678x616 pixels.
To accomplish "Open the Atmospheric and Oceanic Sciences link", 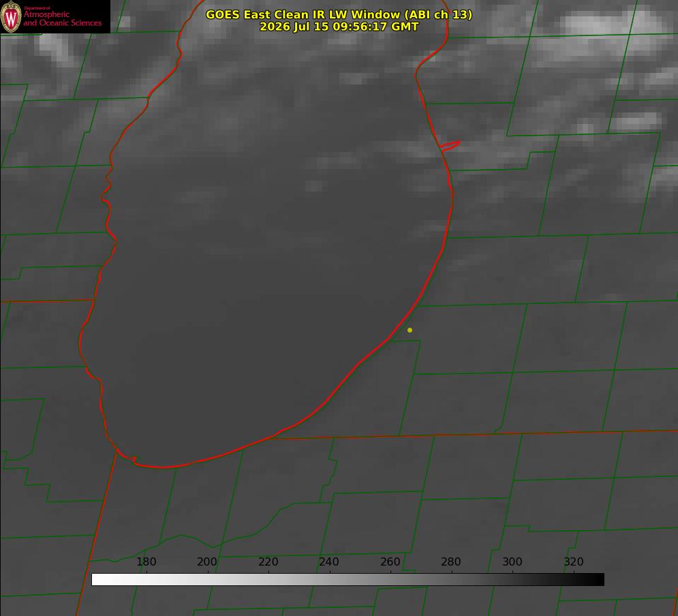I will 62,18.
